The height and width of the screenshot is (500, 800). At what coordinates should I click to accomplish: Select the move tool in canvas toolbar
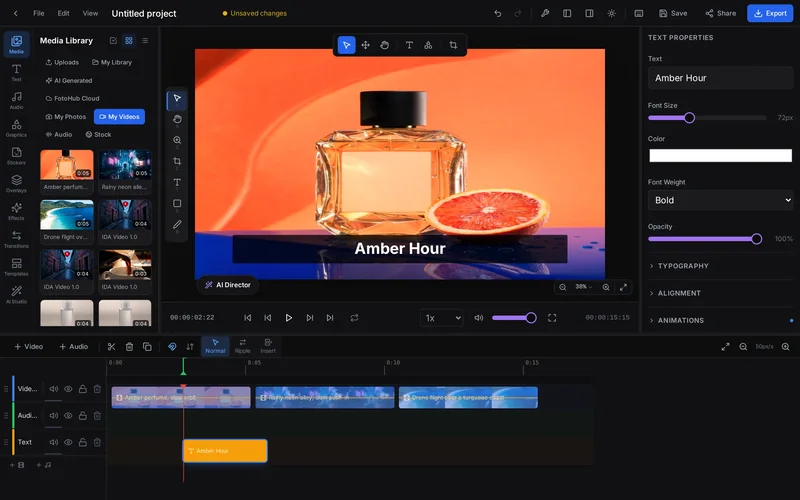[365, 45]
